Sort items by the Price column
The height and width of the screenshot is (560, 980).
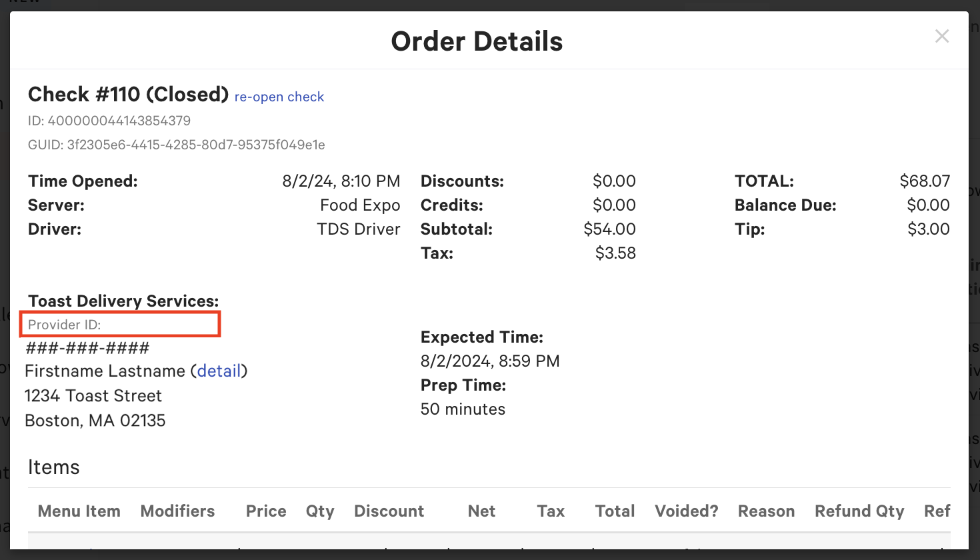pos(265,511)
